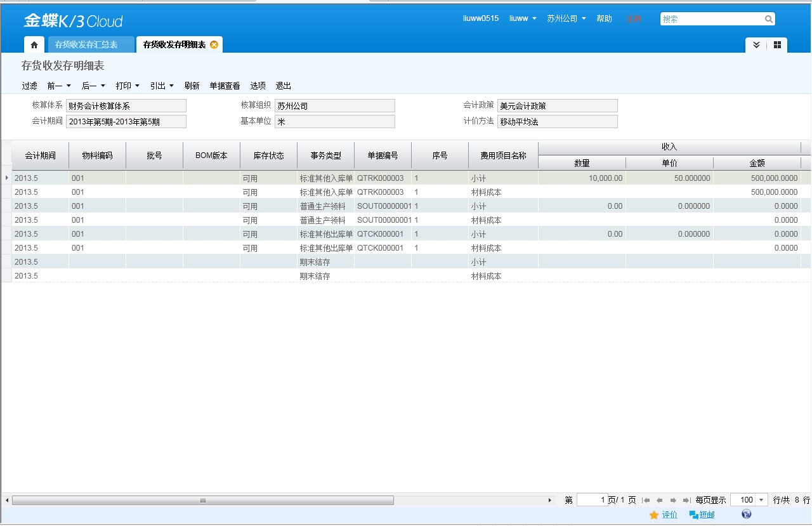The height and width of the screenshot is (526, 812).
Task: Switch to the 存货收发存汇总表 tab
Action: (x=86, y=45)
